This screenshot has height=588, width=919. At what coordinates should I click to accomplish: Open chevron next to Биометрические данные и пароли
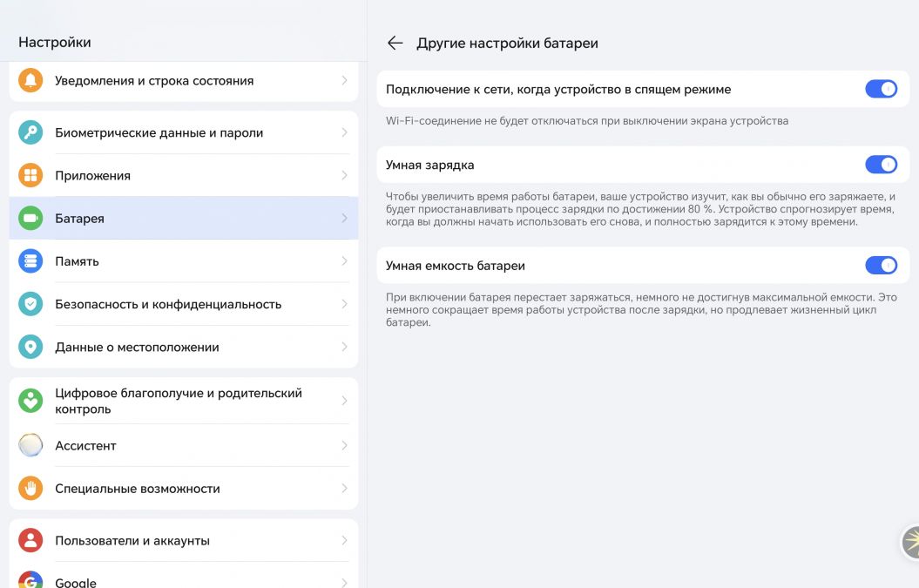345,132
